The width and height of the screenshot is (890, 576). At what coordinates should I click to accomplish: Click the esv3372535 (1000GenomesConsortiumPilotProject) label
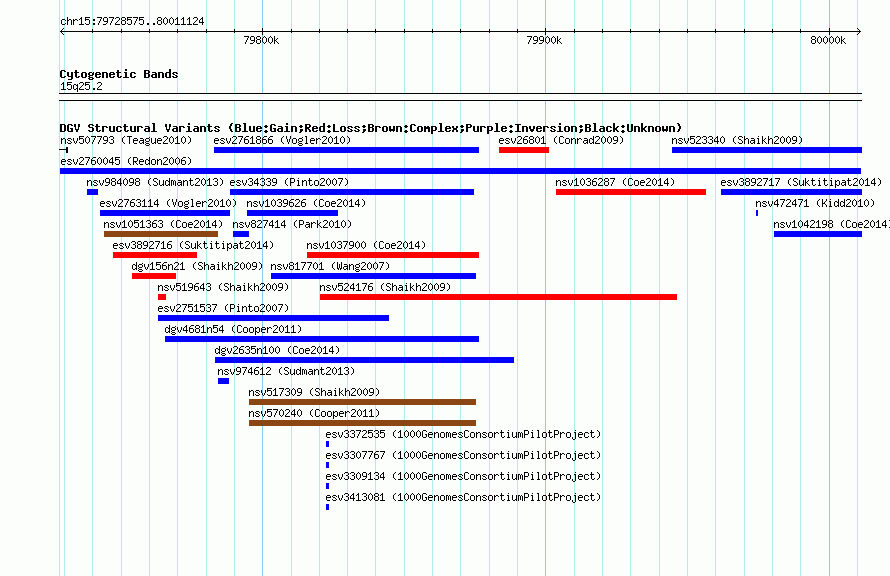point(463,434)
